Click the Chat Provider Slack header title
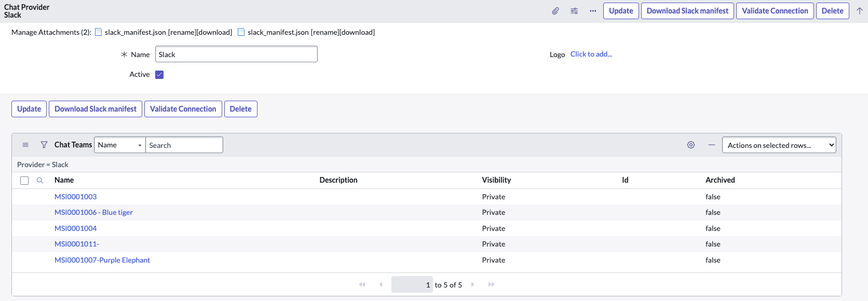The height and width of the screenshot is (301, 868). point(27,11)
